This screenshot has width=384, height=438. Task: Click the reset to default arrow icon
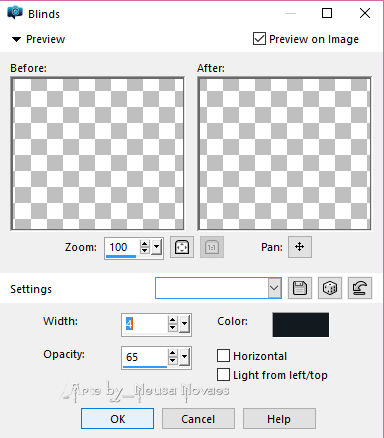pos(360,288)
